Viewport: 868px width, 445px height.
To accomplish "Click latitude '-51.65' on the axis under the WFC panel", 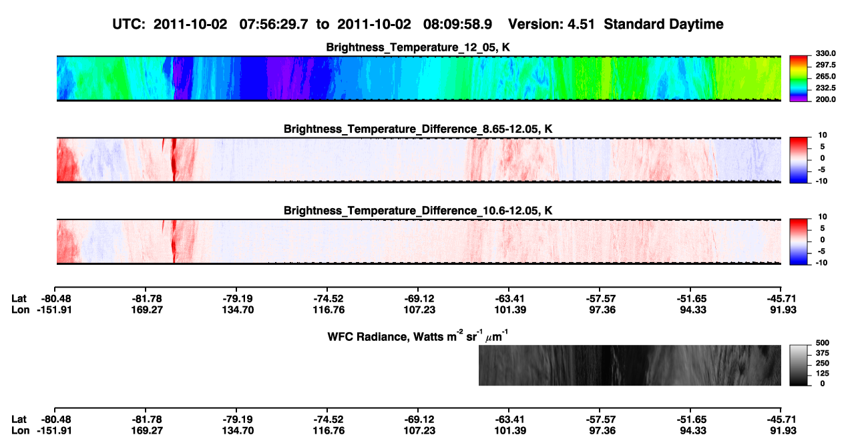I will click(691, 420).
